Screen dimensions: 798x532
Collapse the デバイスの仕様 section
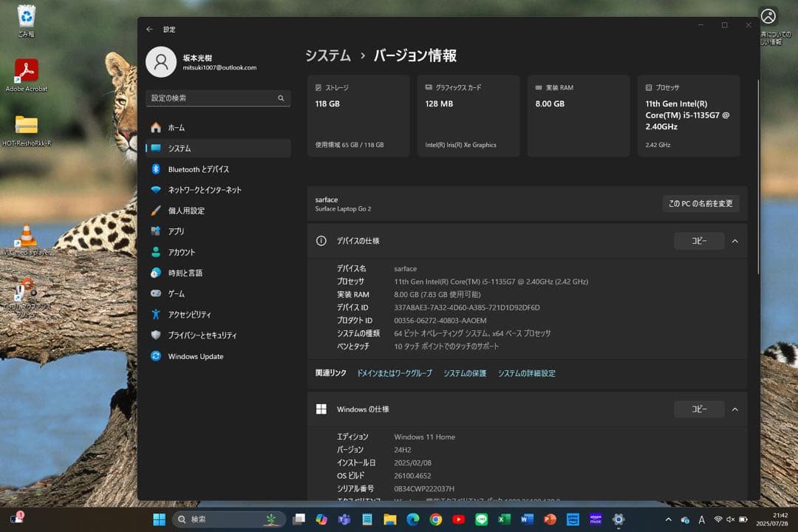(734, 240)
